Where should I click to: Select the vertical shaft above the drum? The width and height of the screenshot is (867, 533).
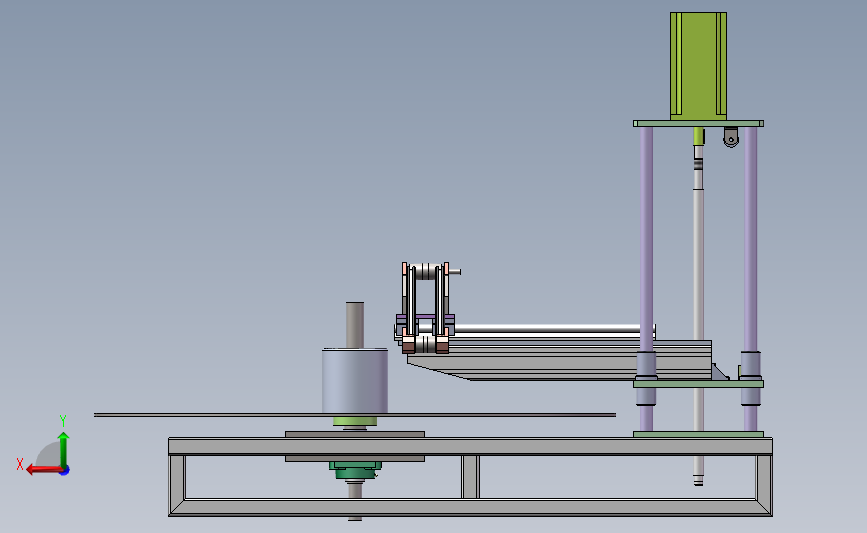(355, 325)
